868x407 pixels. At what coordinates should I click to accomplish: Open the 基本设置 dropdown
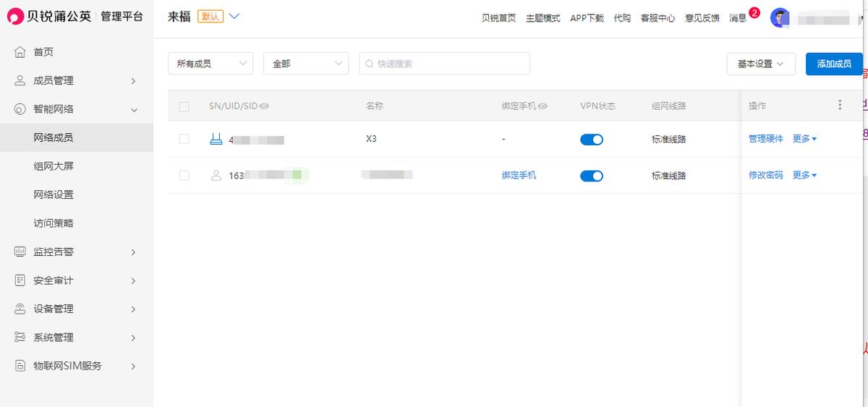click(761, 64)
